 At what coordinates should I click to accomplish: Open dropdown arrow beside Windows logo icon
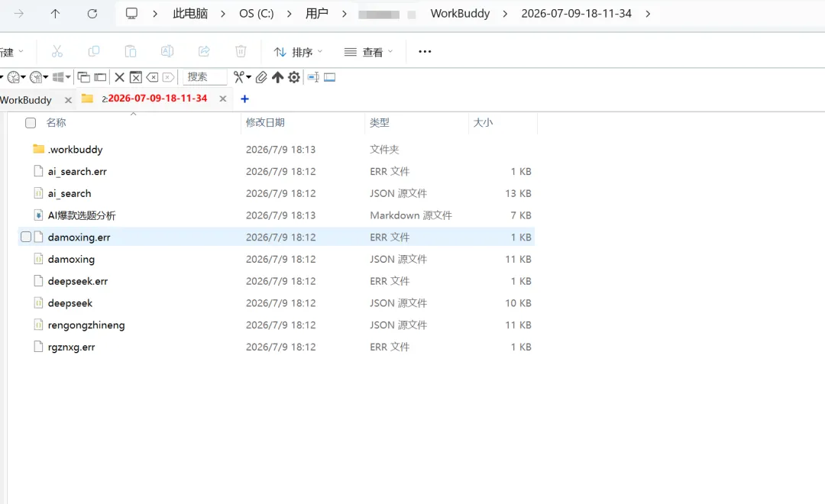coord(68,77)
